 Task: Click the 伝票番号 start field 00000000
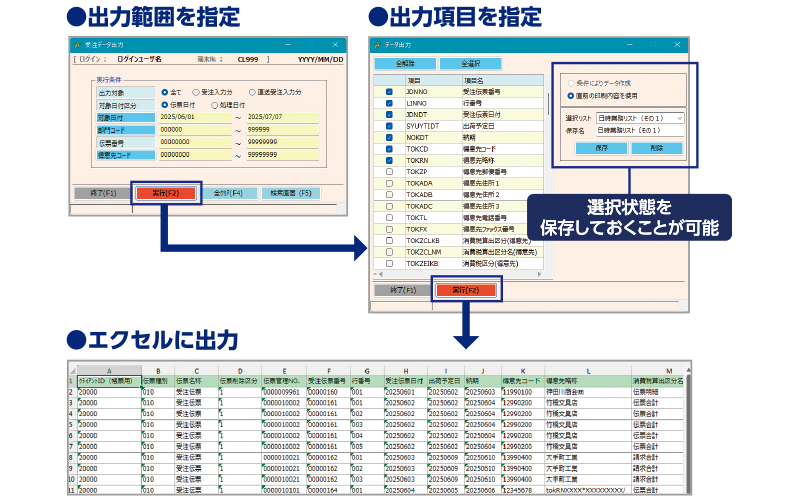tap(195, 142)
